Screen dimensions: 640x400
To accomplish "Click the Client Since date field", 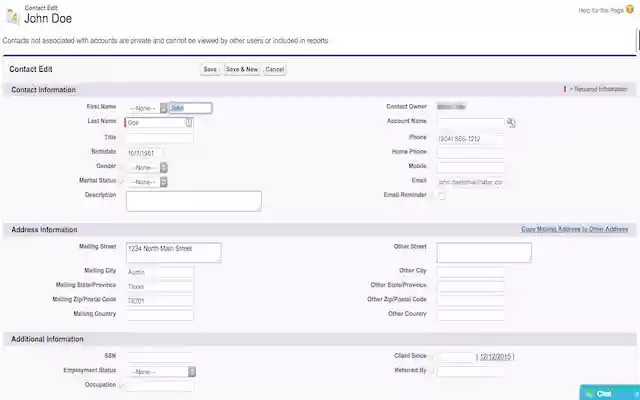I will pos(456,357).
